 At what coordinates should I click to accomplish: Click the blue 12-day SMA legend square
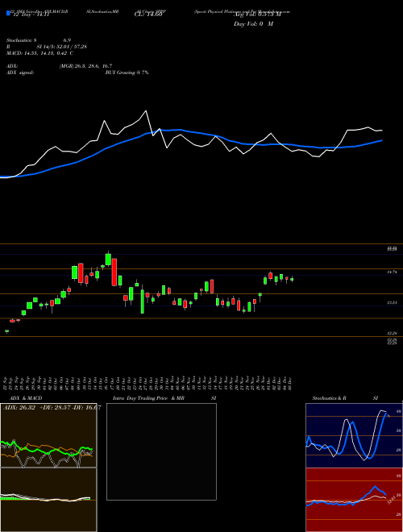coord(8,14)
